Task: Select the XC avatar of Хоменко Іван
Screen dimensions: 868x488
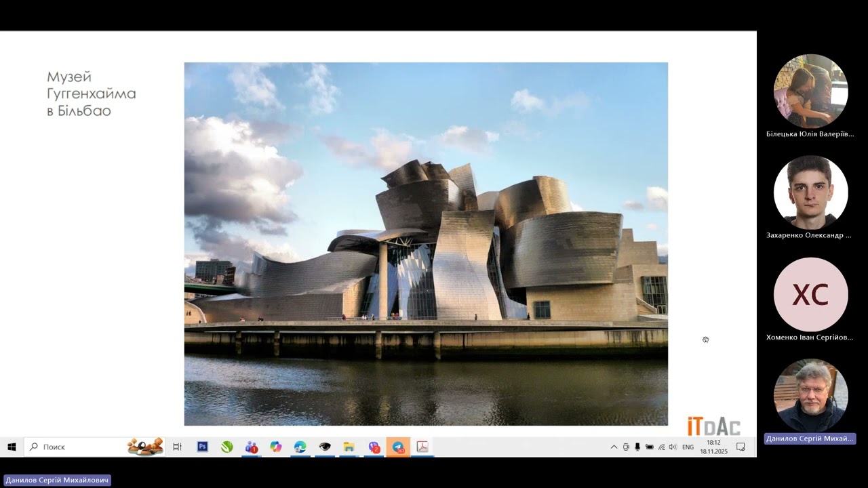Action: click(x=810, y=294)
